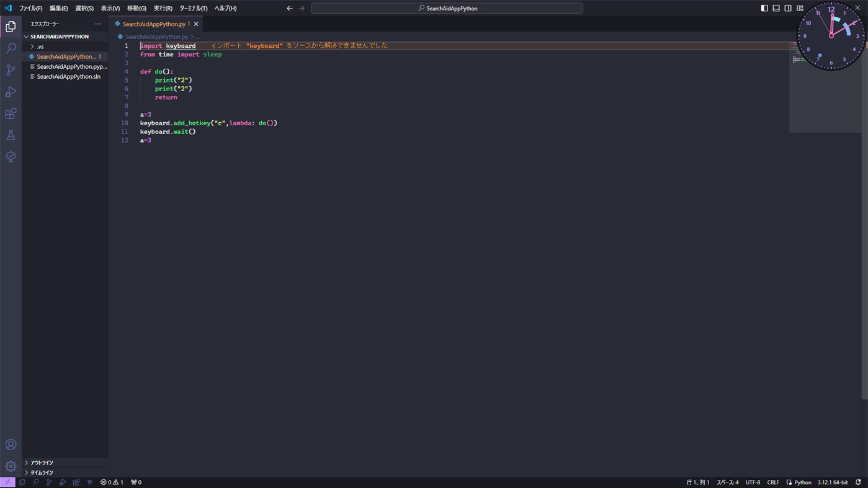This screenshot has height=488, width=868.
Task: Click the line containing keyboard.add_hotkey
Action: click(x=208, y=123)
